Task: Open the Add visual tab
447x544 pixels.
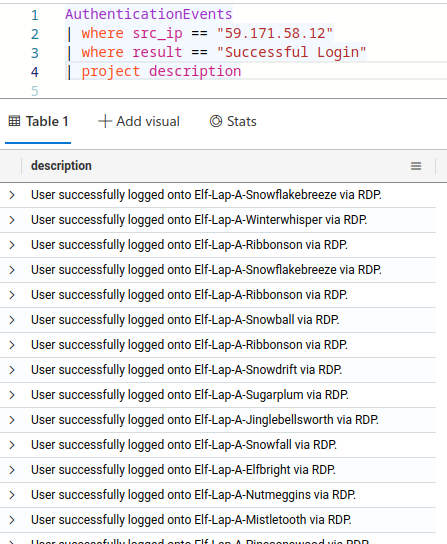Action: click(139, 121)
